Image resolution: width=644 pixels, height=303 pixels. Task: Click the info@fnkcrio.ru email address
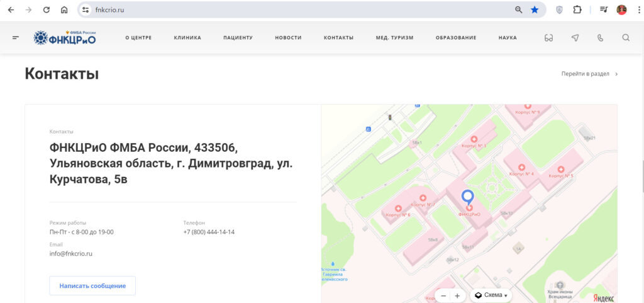[71, 254]
